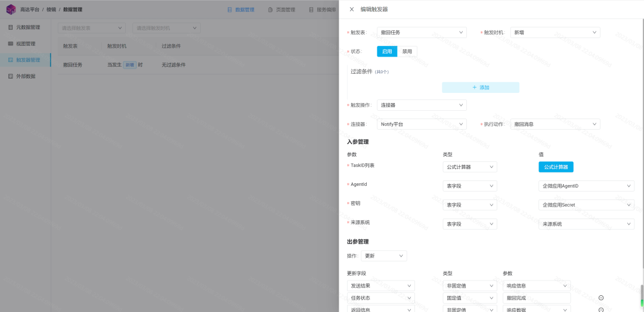Click the 页面管理 tab icon
The width and height of the screenshot is (644, 312).
pyautogui.click(x=270, y=10)
